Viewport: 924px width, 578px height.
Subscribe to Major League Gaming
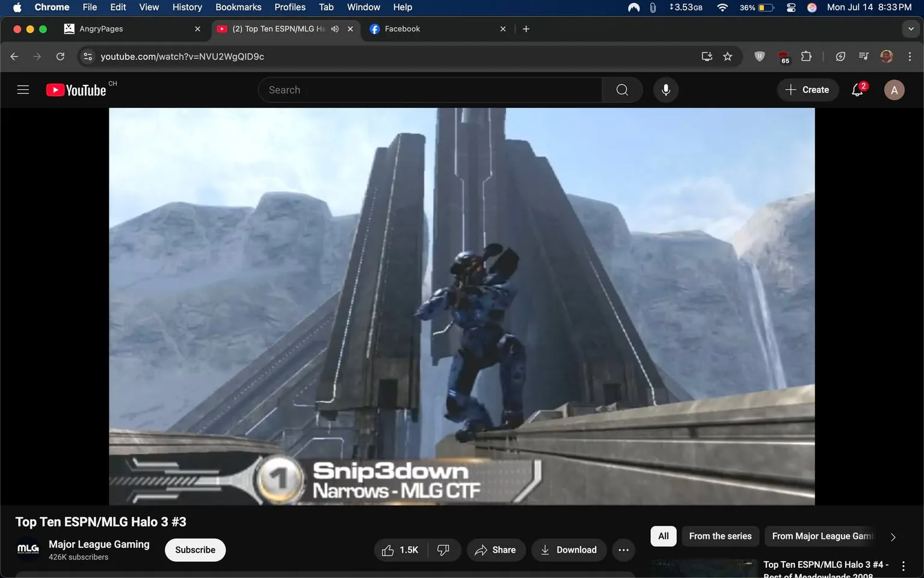[195, 550]
